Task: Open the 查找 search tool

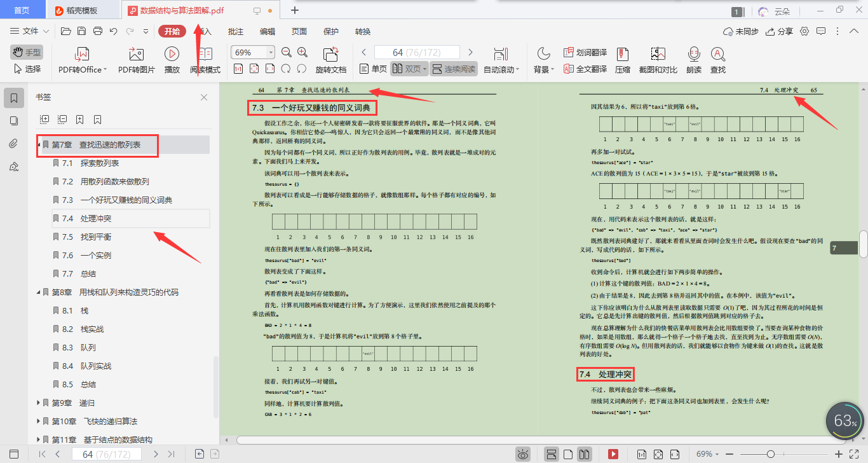Action: [718, 60]
